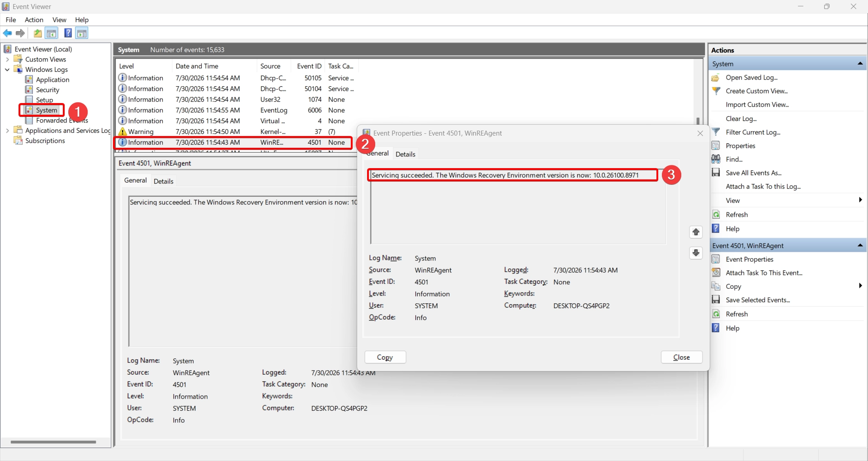This screenshot has height=461, width=868.
Task: Expand Applications and Services Logs node
Action: click(x=7, y=131)
